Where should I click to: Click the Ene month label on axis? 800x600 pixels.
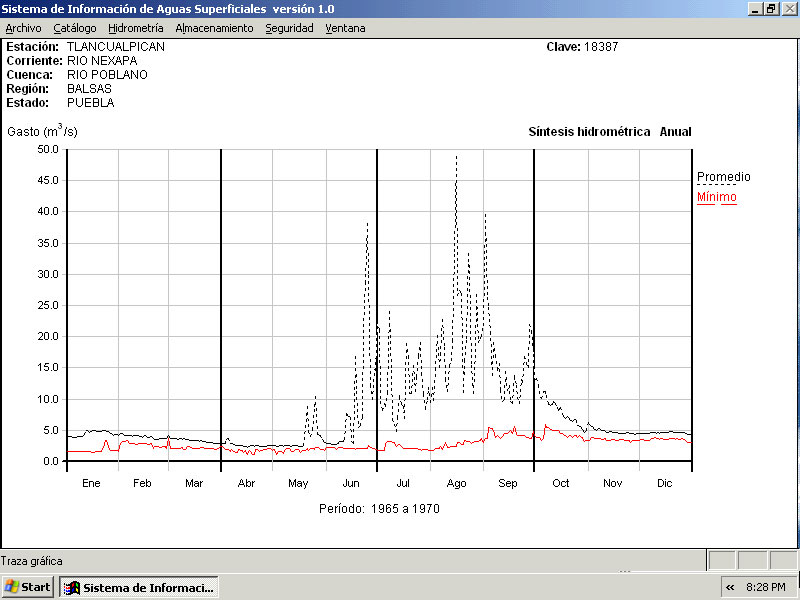point(91,483)
